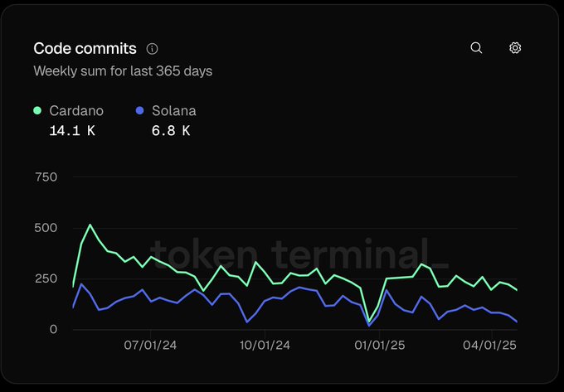Screen dimensions: 564x392
Task: Click the 750 y-axis label
Action: [x=46, y=177]
